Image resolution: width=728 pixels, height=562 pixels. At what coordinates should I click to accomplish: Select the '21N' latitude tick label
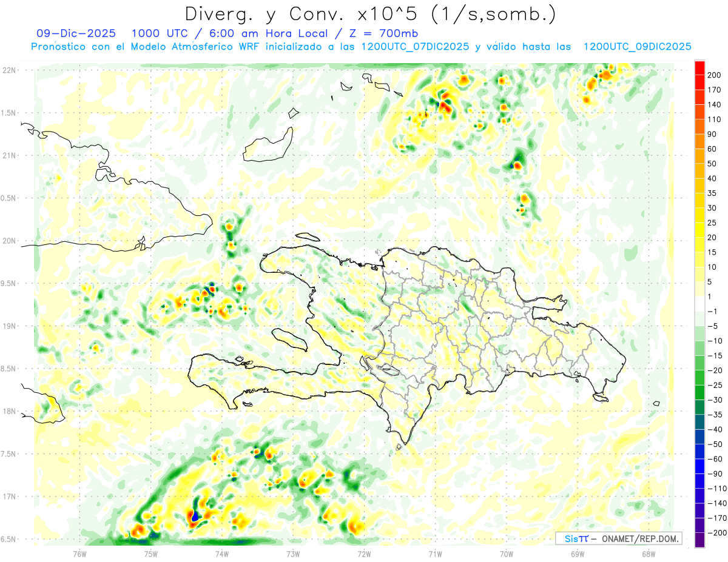[x=10, y=155]
